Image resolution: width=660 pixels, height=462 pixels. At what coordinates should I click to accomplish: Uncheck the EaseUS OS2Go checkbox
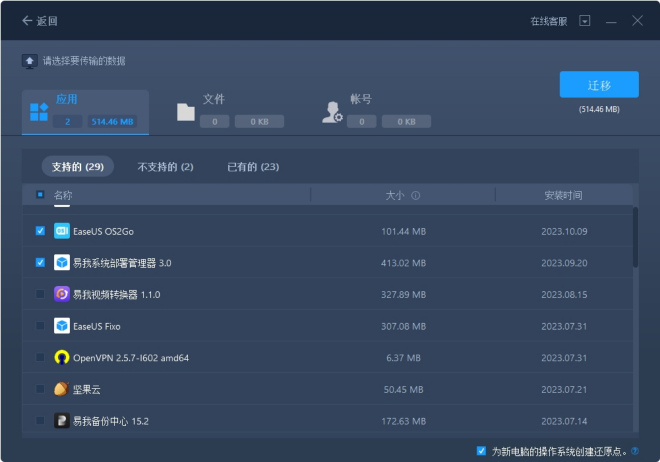[x=40, y=231]
